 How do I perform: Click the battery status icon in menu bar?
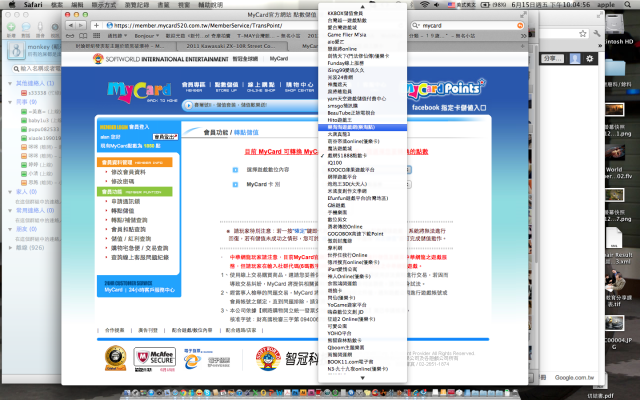(x=485, y=4)
